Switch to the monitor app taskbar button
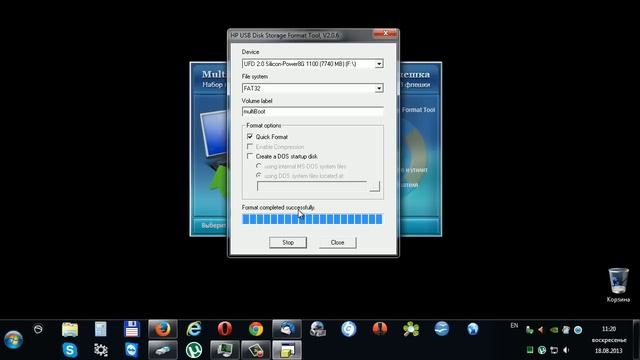This screenshot has width=640, height=360. tap(225, 350)
